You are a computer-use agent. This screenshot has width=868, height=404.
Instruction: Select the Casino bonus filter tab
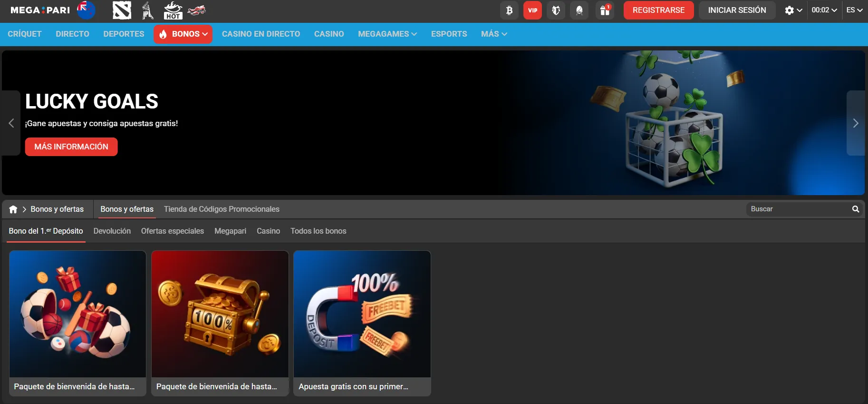pyautogui.click(x=269, y=231)
